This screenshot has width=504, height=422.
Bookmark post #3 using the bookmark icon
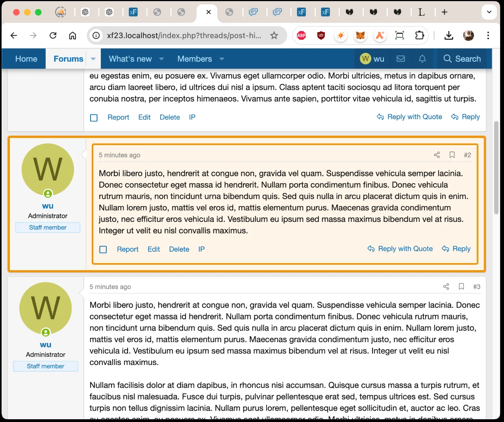point(461,287)
